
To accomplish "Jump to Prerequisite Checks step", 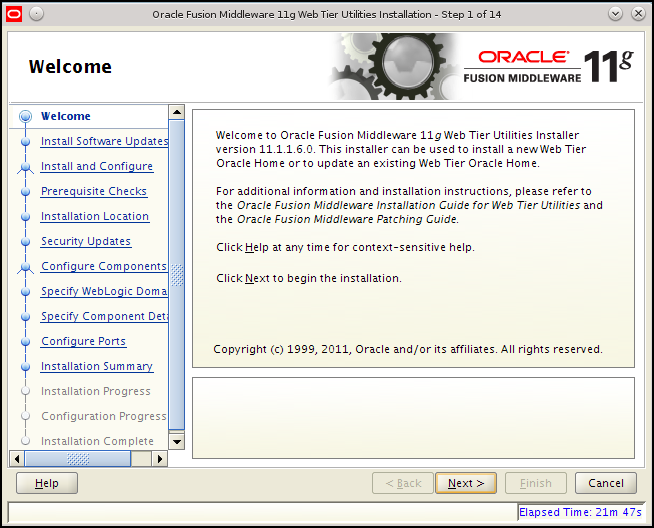I will point(94,191).
